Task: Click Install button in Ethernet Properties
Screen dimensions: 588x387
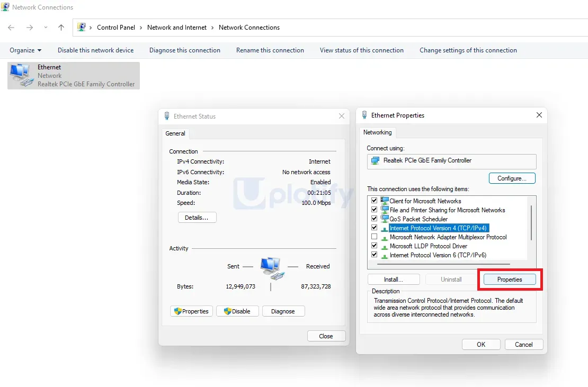Action: [x=394, y=280]
